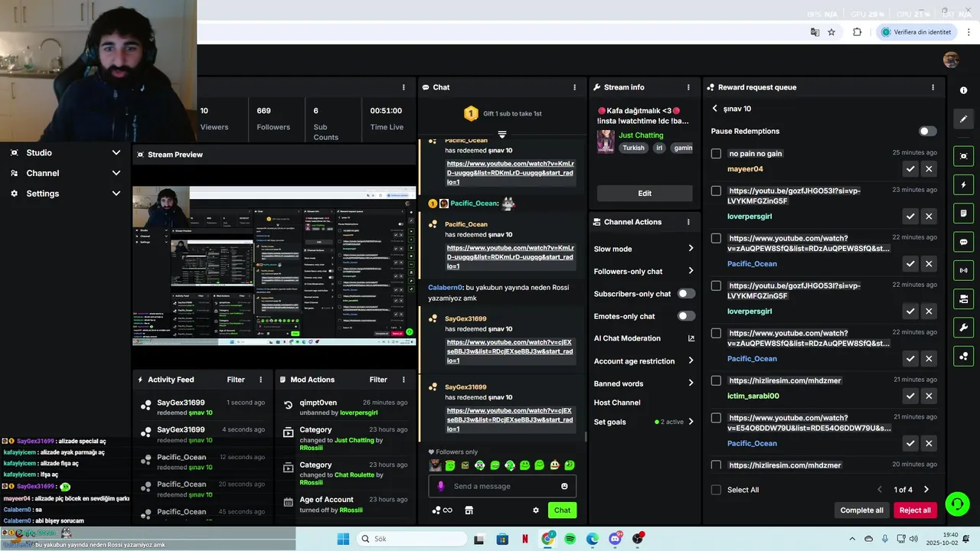This screenshot has height=551, width=980.
Task: Open Stream info panel three-dot menu
Action: point(688,87)
